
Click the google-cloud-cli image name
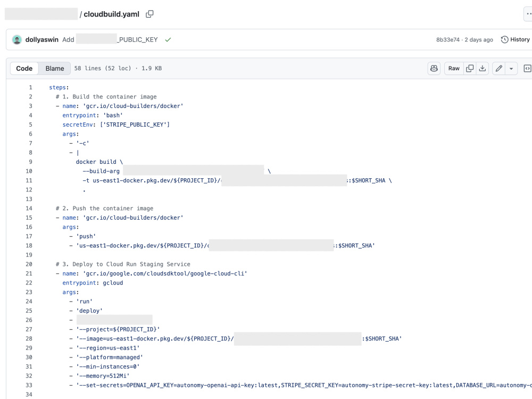click(x=165, y=273)
